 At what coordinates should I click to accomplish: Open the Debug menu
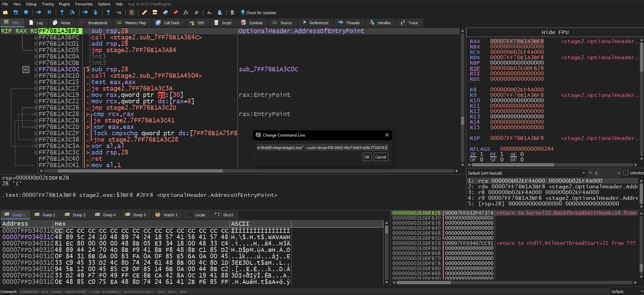(x=31, y=4)
